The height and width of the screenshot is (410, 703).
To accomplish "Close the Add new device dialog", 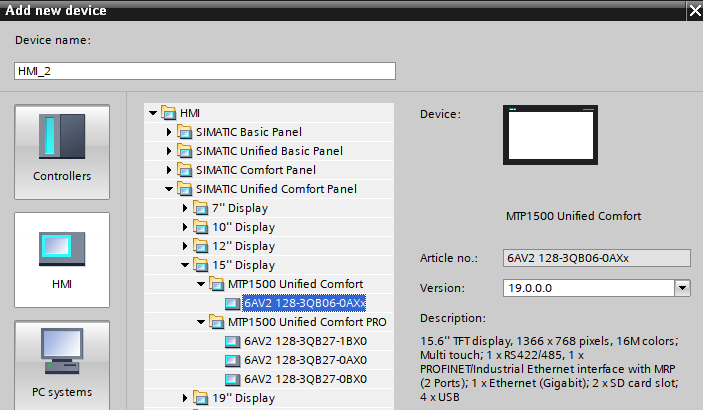I will [x=695, y=10].
